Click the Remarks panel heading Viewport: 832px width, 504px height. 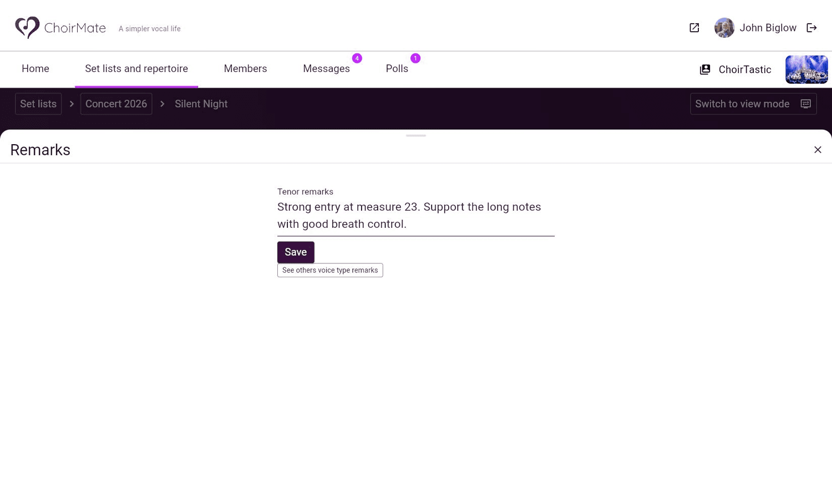click(40, 150)
